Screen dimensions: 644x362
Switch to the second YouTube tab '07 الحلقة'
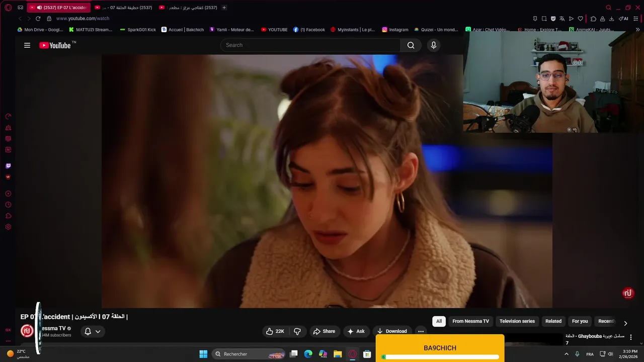click(123, 8)
